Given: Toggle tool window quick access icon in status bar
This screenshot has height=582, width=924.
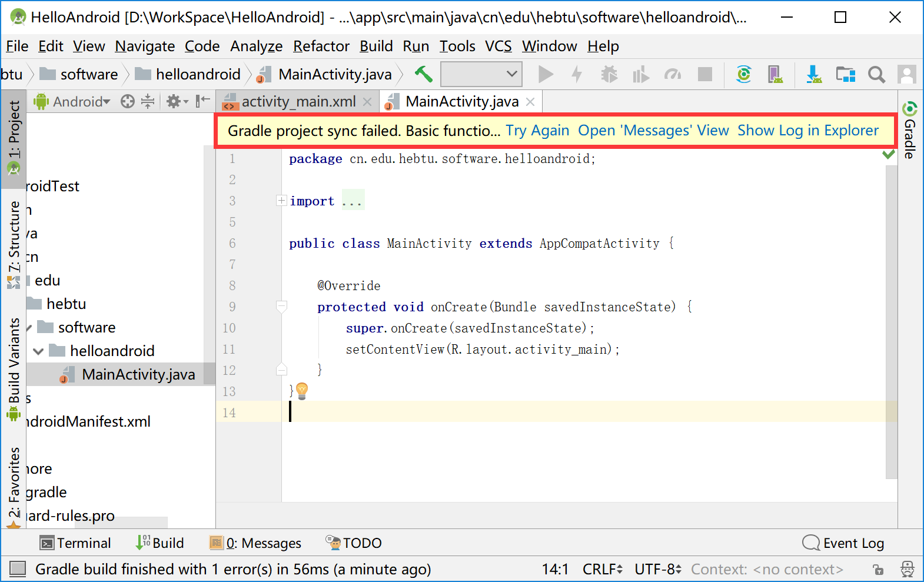Looking at the screenshot, I should pos(18,568).
